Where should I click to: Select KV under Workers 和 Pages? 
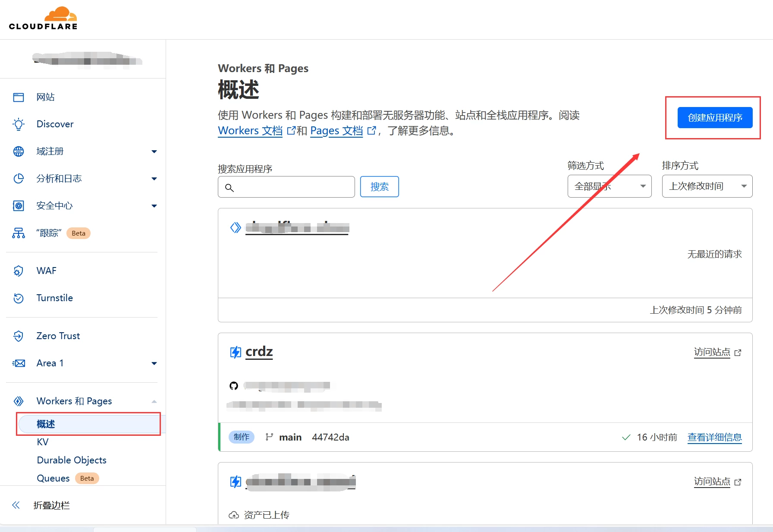(42, 442)
